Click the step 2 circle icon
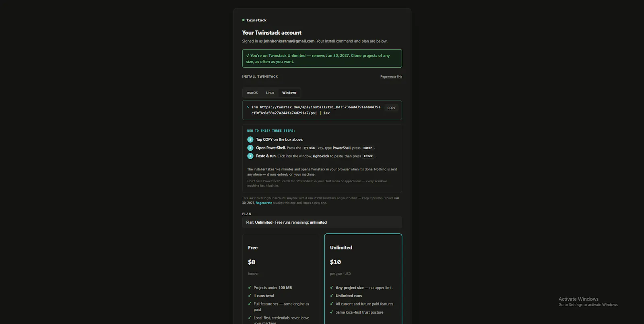The width and height of the screenshot is (644, 324). point(250,148)
